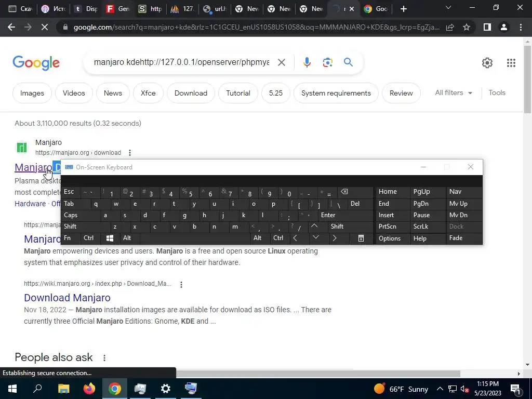Open the Chrome profile icon
The width and height of the screenshot is (532, 399).
[504, 27]
